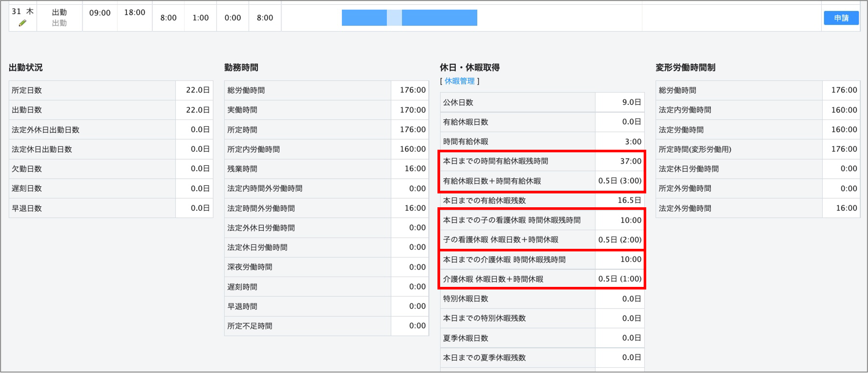The image size is (868, 373).
Task: Select the 所定日数 22.0日 value
Action: pyautogui.click(x=198, y=90)
